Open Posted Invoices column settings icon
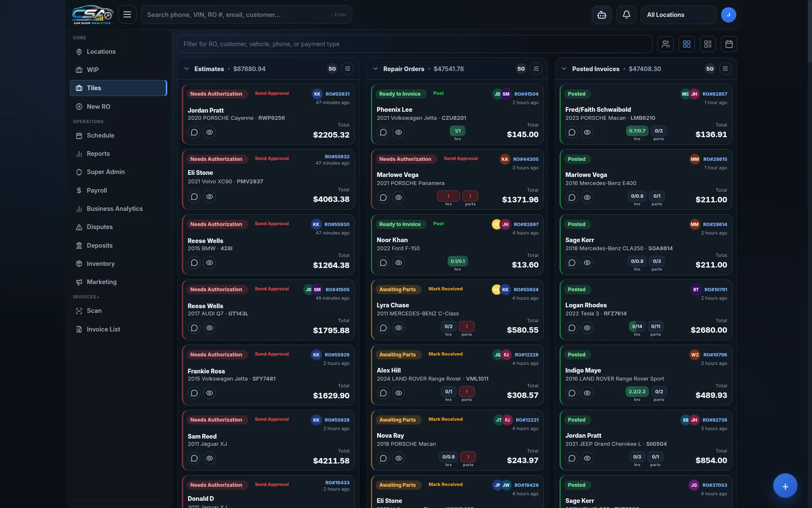812x508 pixels. point(725,69)
